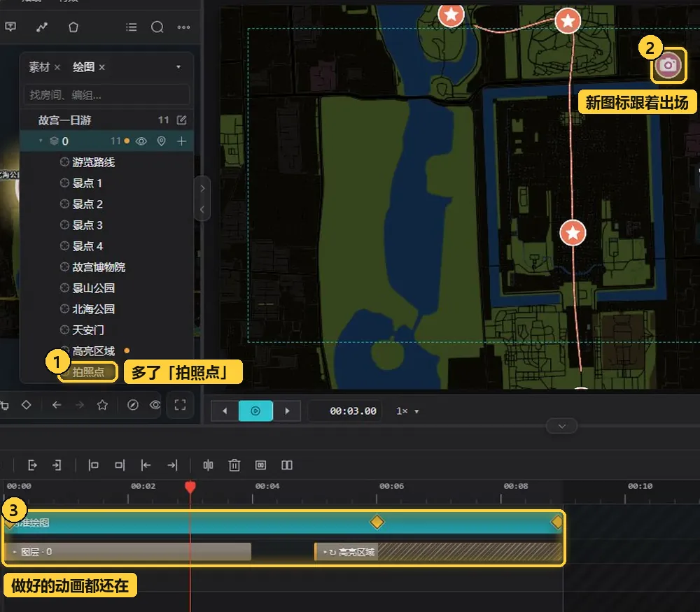The image size is (700, 612).
Task: Click the delete trash icon in timeline toolbar
Action: pos(234,465)
